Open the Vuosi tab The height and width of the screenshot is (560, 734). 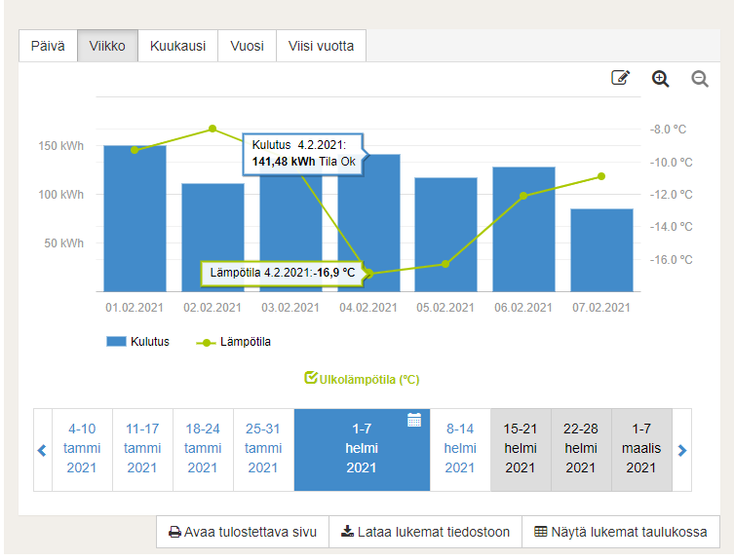click(x=247, y=46)
